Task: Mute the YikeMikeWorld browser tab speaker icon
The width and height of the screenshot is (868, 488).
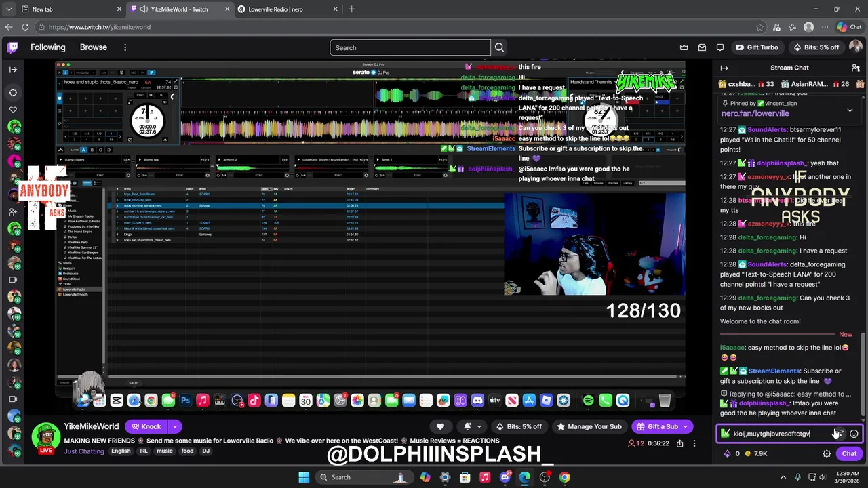Action: coord(144,9)
